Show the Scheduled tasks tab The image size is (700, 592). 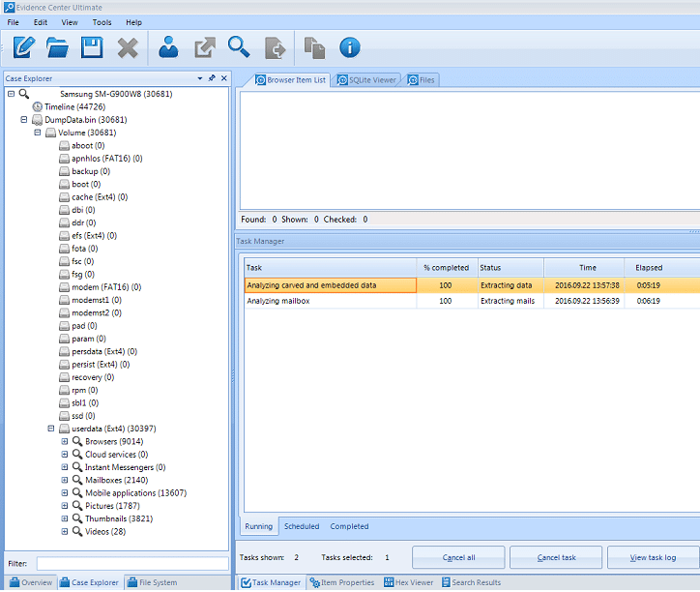302,526
